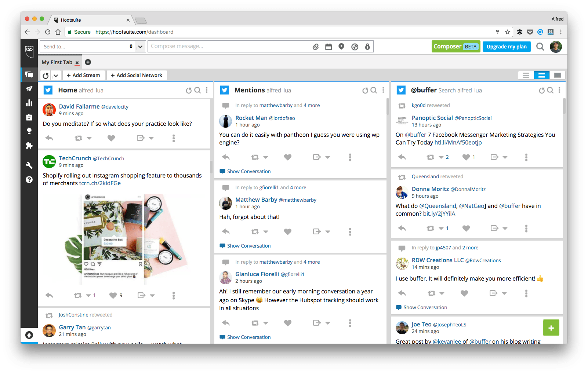
Task: Open the scheduler calendar icon in compose bar
Action: click(329, 46)
